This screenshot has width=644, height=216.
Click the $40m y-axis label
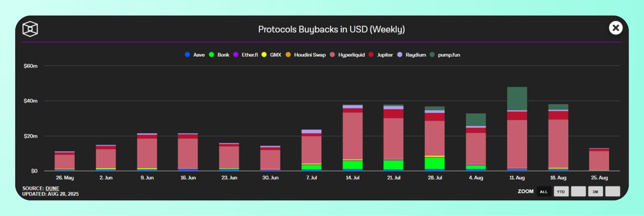coord(30,101)
